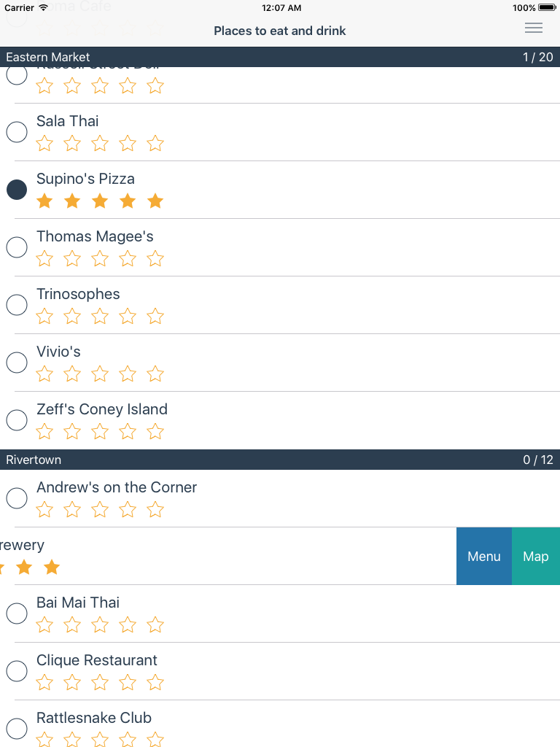
Task: Open the Rattlesnake Club entry
Action: pyautogui.click(x=94, y=718)
